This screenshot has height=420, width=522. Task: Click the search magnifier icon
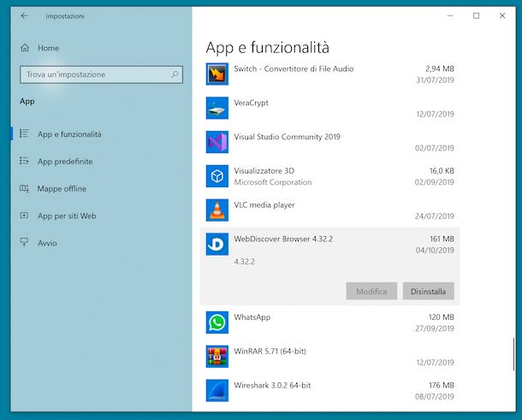coord(175,74)
